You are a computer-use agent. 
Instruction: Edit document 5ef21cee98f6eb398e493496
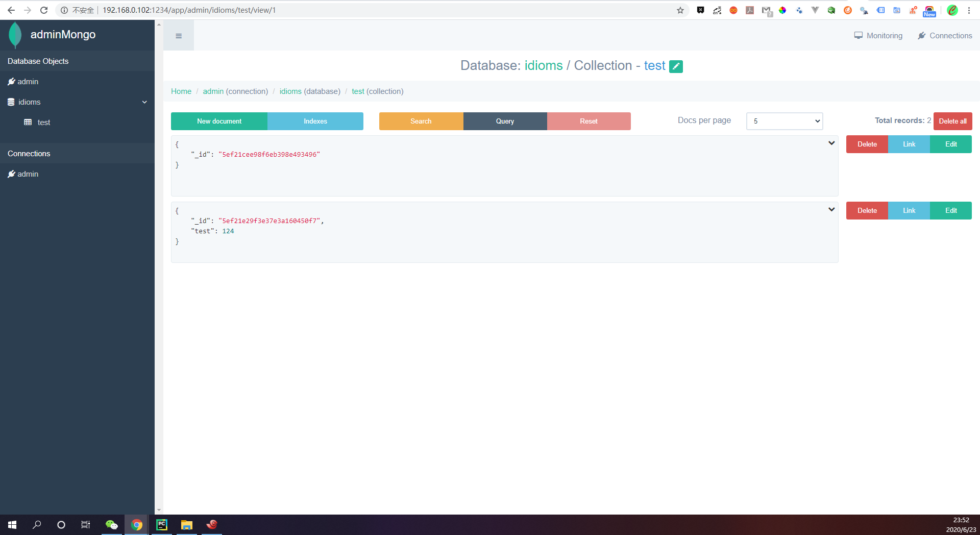[x=951, y=144]
